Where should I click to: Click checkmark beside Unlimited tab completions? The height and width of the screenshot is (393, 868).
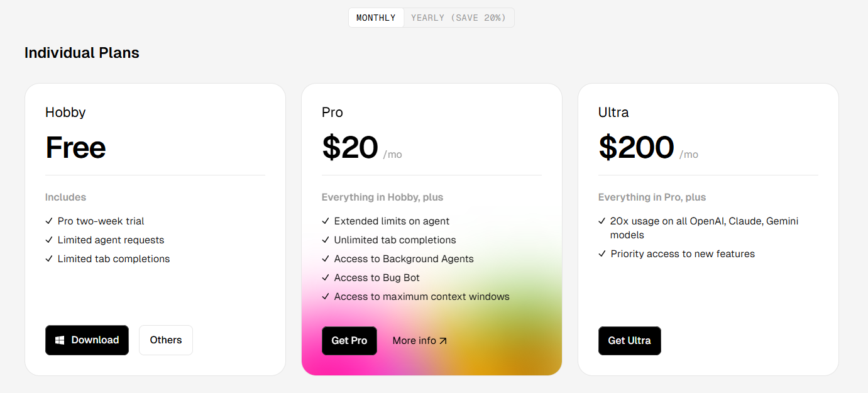click(x=326, y=240)
